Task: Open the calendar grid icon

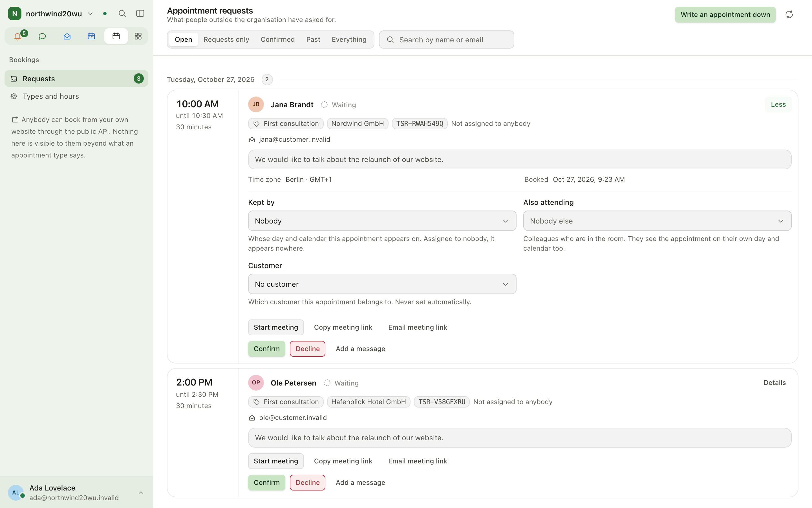Action: point(91,36)
